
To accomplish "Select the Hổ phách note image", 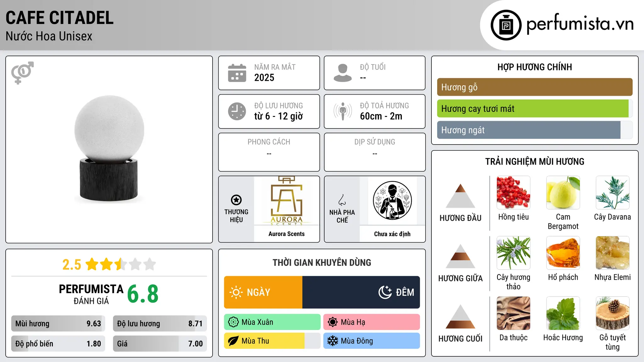I will [x=563, y=253].
